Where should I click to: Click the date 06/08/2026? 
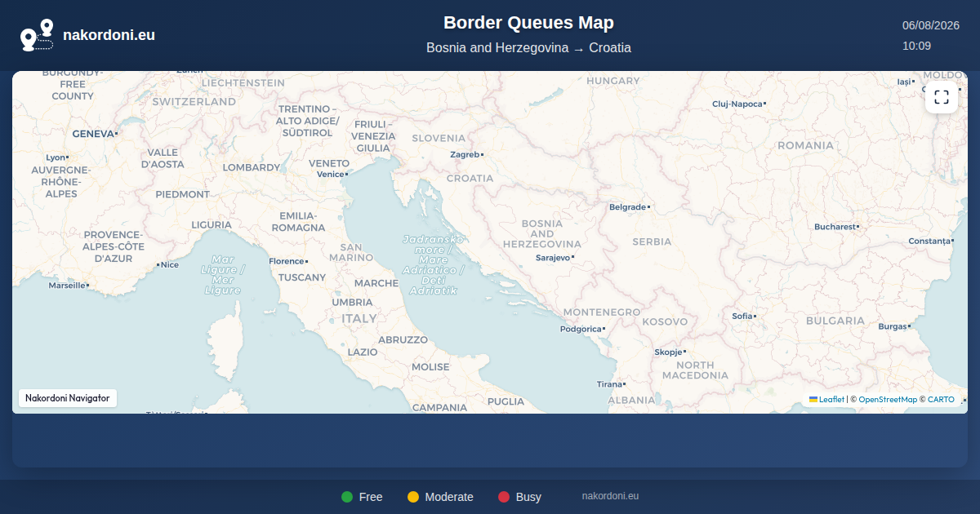click(931, 25)
